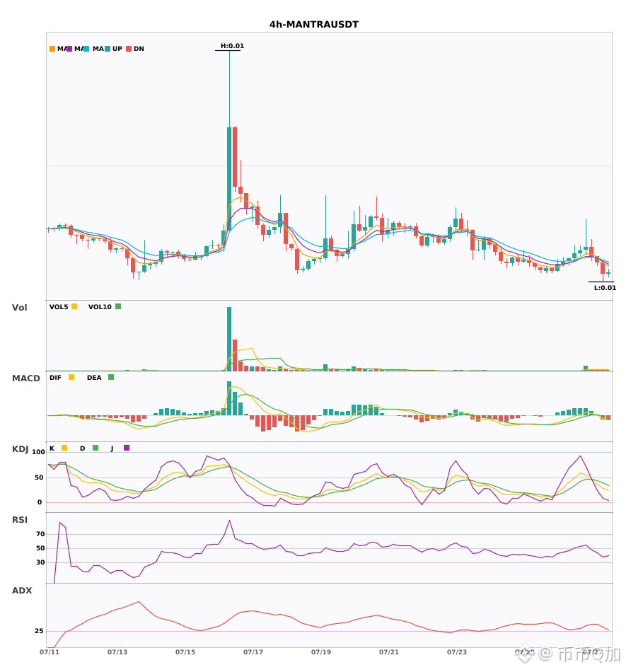Click the Vol panel label
Screen dimensions: 626x672
[20, 308]
